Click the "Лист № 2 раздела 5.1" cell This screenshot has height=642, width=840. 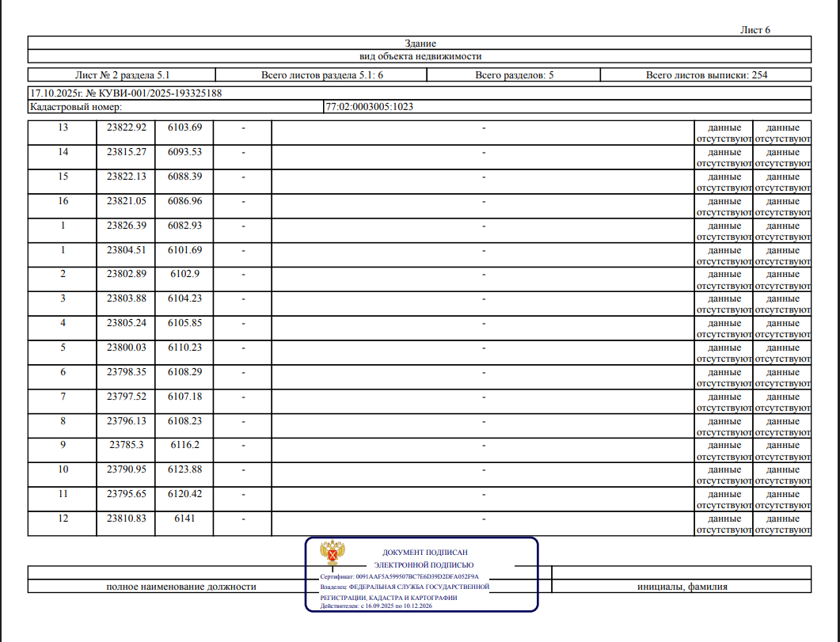coord(122,75)
